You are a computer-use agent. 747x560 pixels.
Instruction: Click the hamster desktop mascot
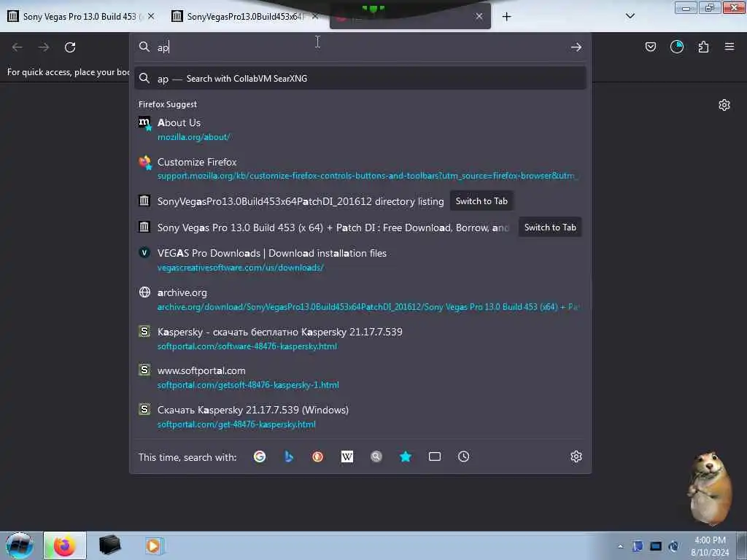[x=709, y=488]
